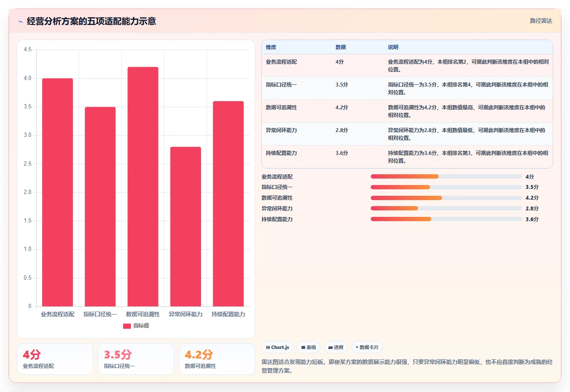Click the page title 经营分析方案的五项适配能力示意
Screen dimensions: 570x392
point(91,21)
